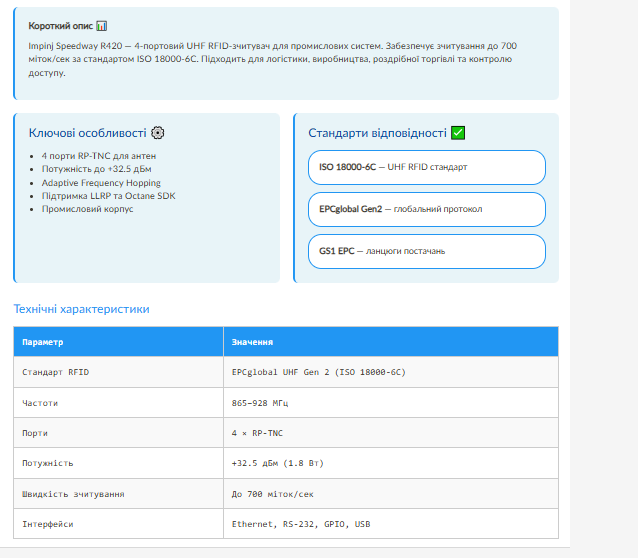
Task: Click the Стандарти відповідності heading
Action: [377, 133]
